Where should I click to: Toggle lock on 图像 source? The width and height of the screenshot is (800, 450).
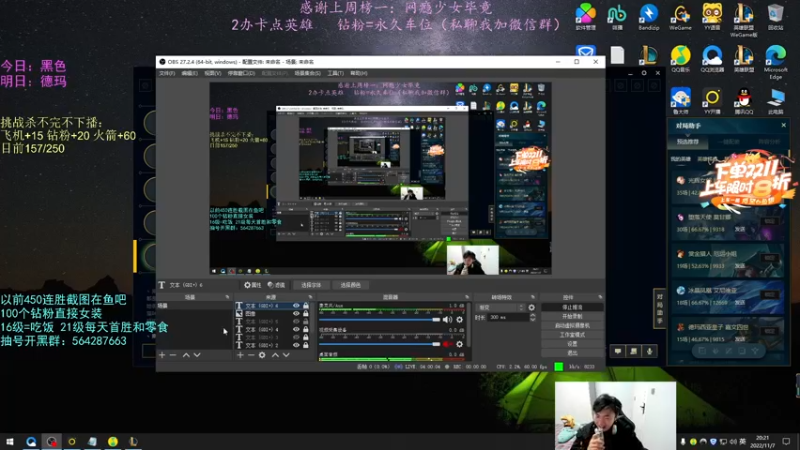(306, 313)
